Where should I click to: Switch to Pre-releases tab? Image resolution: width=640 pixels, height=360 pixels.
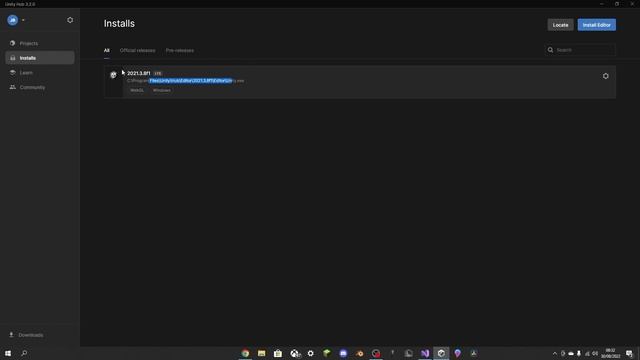[x=180, y=51]
